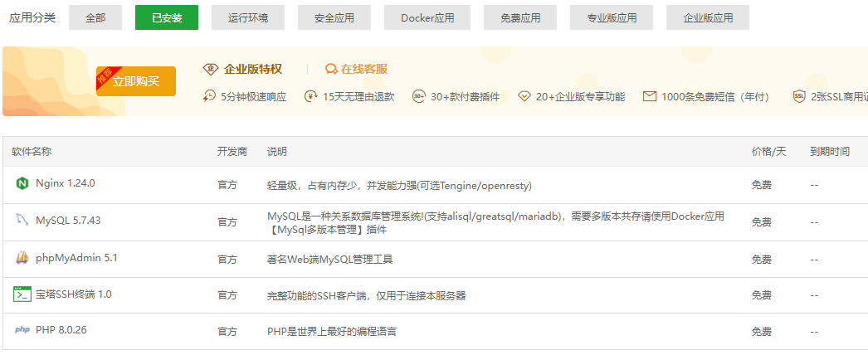This screenshot has height=355, width=868.
Task: Click 官方 in the PHP row
Action: (x=227, y=332)
